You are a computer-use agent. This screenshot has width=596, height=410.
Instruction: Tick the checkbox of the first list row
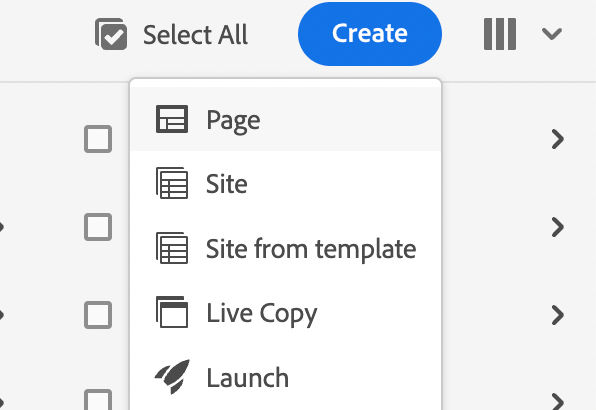click(98, 139)
